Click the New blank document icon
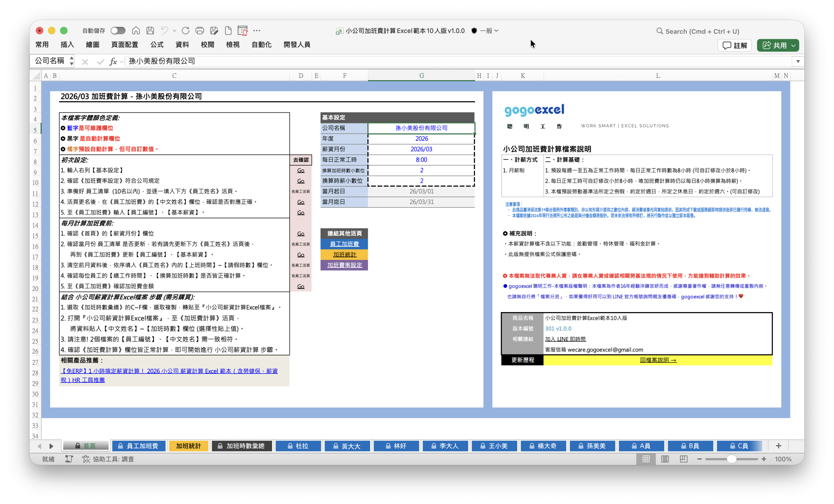The width and height of the screenshot is (834, 504). coord(228,31)
